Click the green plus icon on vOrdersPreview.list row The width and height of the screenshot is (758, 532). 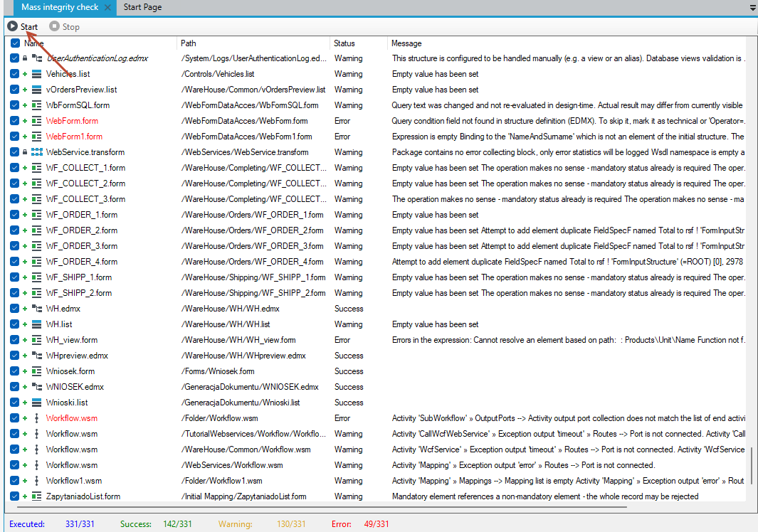coord(25,90)
